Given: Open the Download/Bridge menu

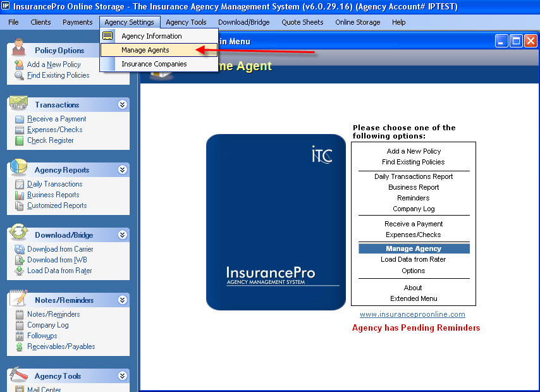Looking at the screenshot, I should point(244,22).
